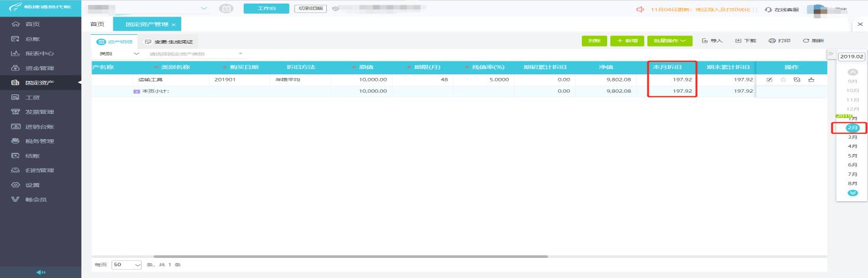
Task: Expand the company selector dropdown
Action: click(x=204, y=9)
